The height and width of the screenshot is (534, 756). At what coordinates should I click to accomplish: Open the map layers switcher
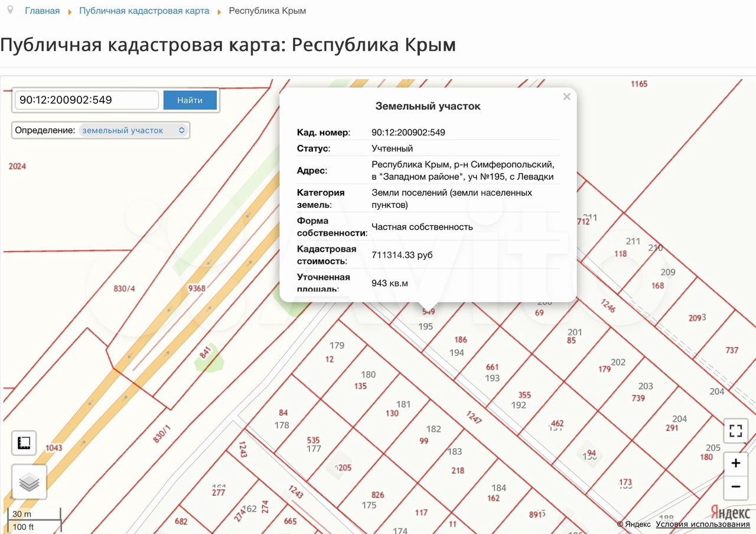(30, 482)
